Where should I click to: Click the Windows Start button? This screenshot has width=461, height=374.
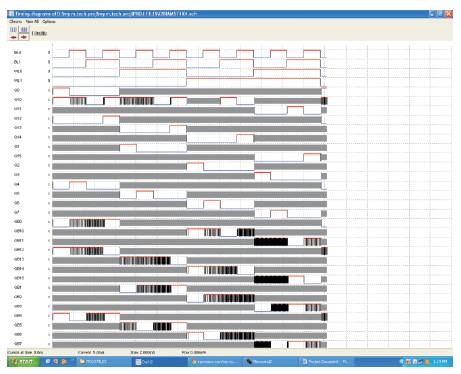[23, 362]
